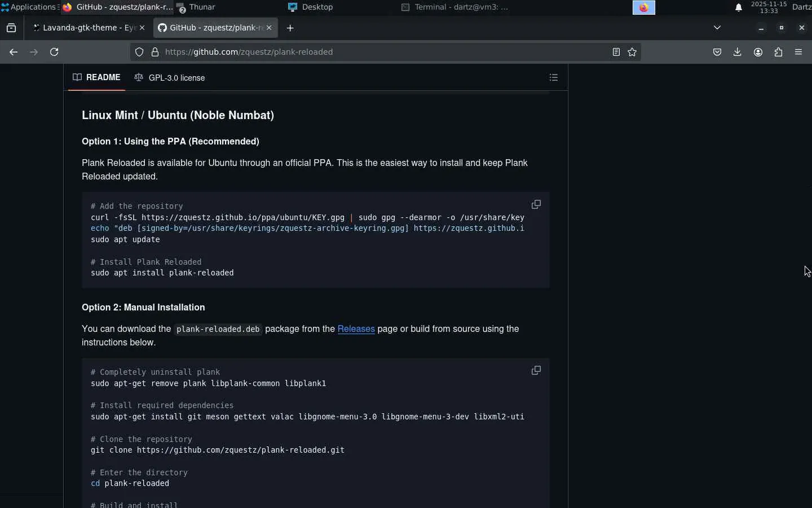Open the Dartz user menu
This screenshot has width=812, height=508.
[x=802, y=7]
